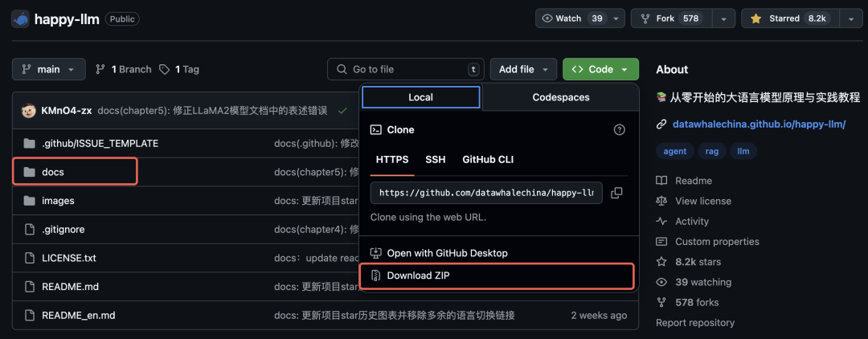Open the Custom properties link

click(718, 242)
